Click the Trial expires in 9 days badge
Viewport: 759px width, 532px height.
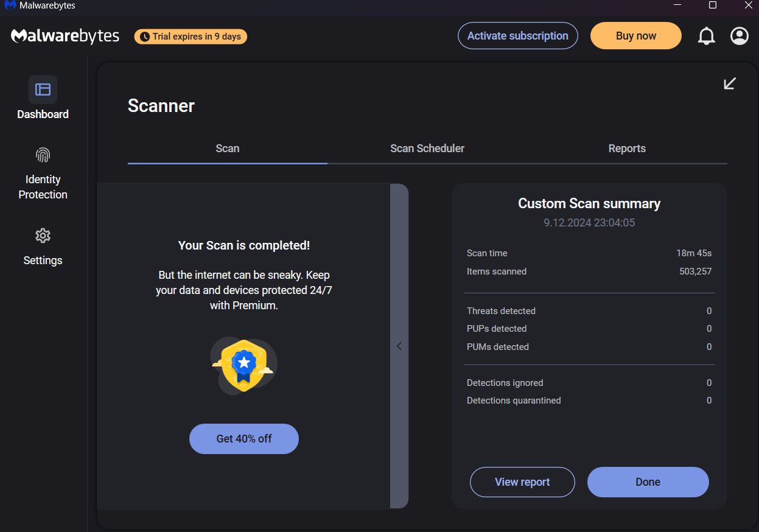(x=191, y=37)
